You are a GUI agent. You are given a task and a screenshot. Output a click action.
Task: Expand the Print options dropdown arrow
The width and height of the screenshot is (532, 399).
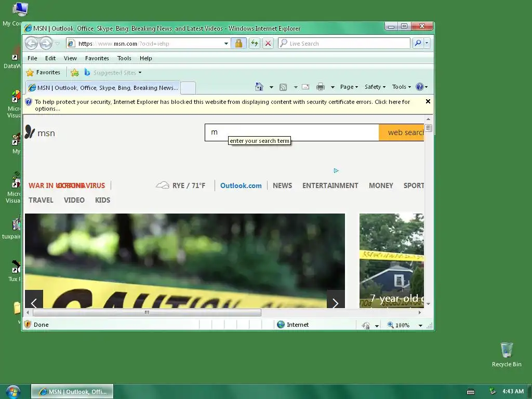point(332,87)
